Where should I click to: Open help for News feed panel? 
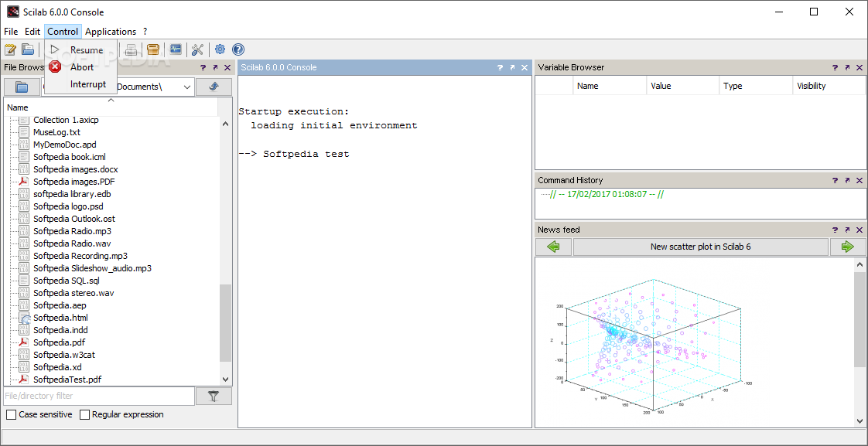[836, 230]
